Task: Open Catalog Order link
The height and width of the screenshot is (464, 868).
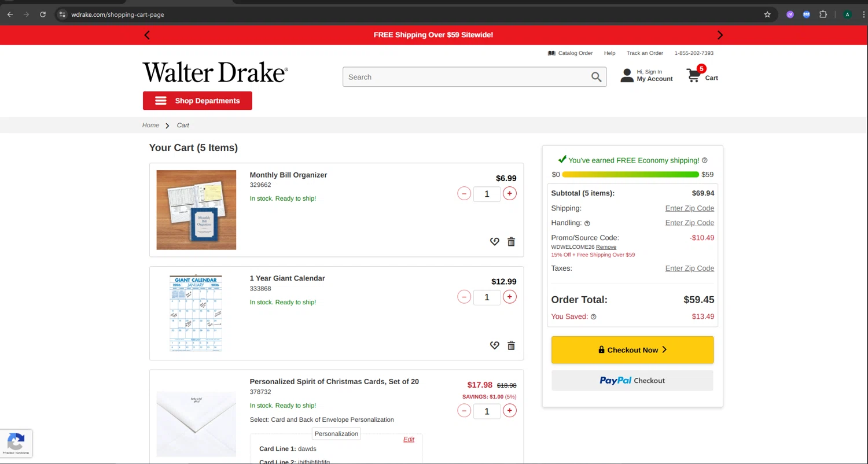Action: (x=575, y=53)
